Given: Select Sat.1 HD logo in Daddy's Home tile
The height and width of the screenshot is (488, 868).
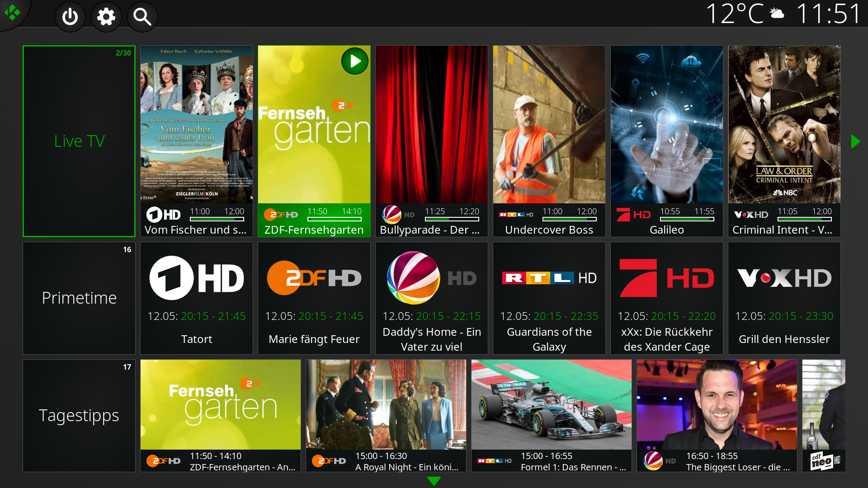Looking at the screenshot, I should tap(432, 278).
